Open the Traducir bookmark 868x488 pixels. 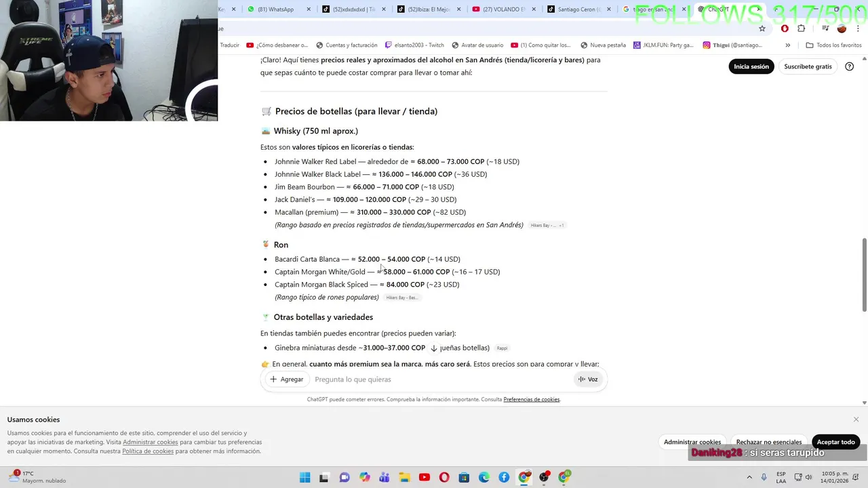click(x=229, y=45)
